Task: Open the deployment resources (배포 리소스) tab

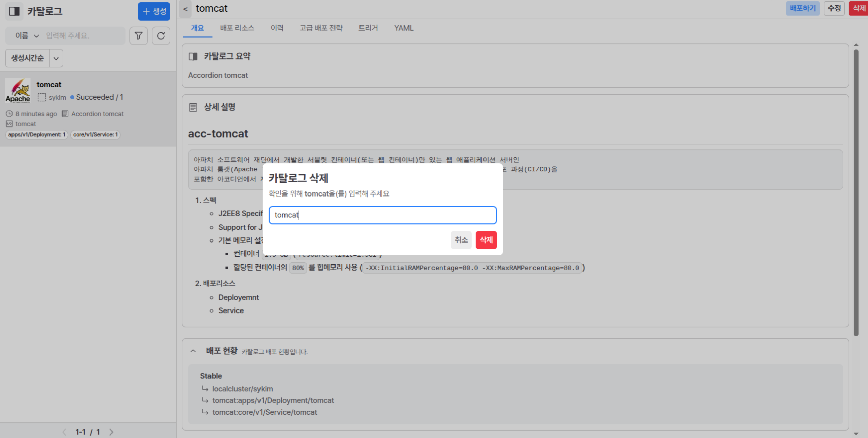Action: tap(237, 28)
